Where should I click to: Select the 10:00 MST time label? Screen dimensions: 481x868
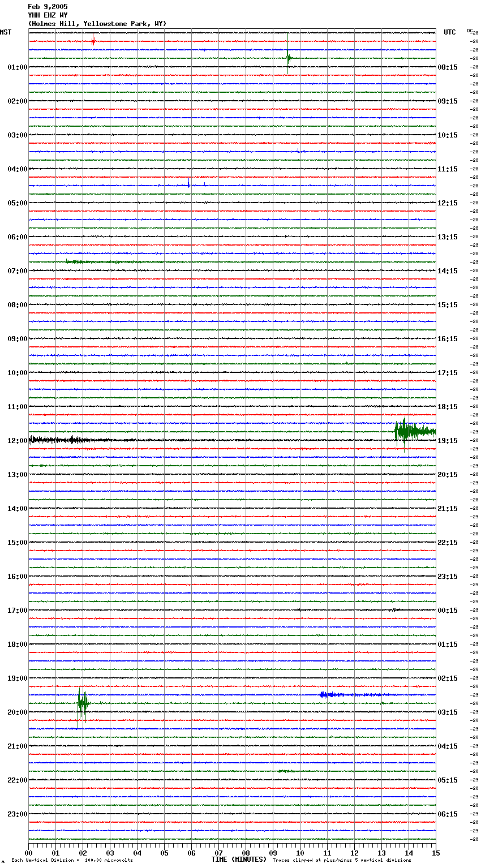pos(17,373)
